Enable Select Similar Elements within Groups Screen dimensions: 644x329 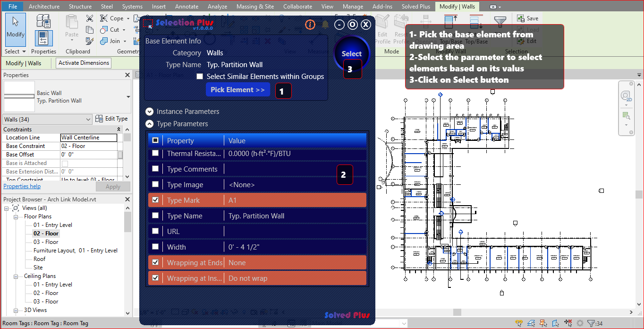pyautogui.click(x=200, y=76)
